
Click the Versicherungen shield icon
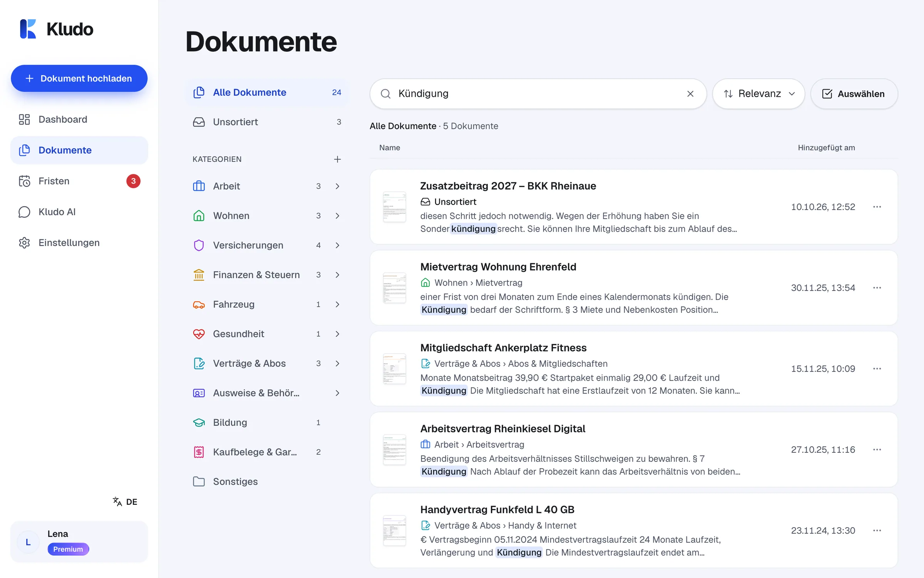click(199, 245)
